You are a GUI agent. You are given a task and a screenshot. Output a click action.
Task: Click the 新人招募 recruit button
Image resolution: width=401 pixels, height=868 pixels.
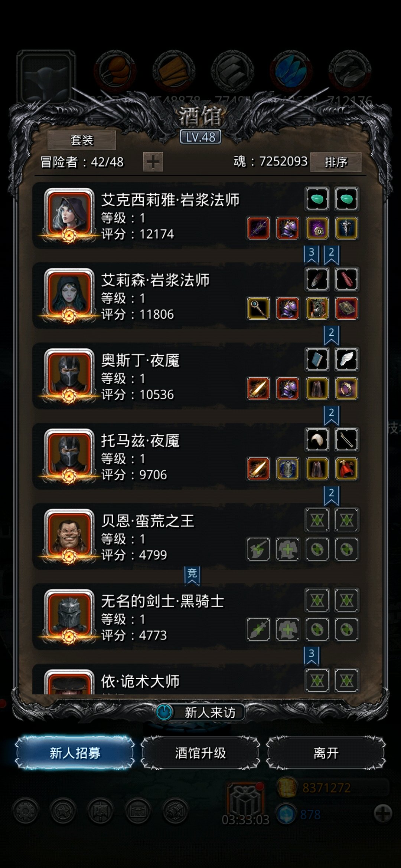pos(75,753)
